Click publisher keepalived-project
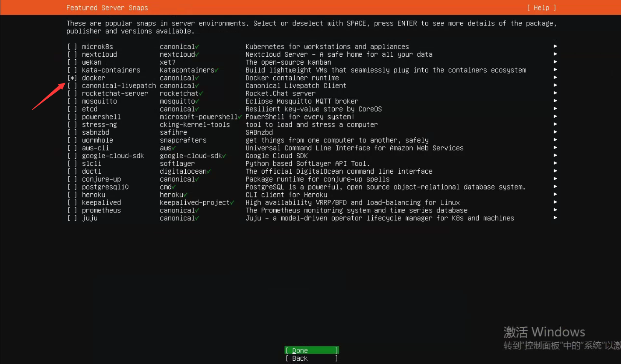 (x=195, y=203)
